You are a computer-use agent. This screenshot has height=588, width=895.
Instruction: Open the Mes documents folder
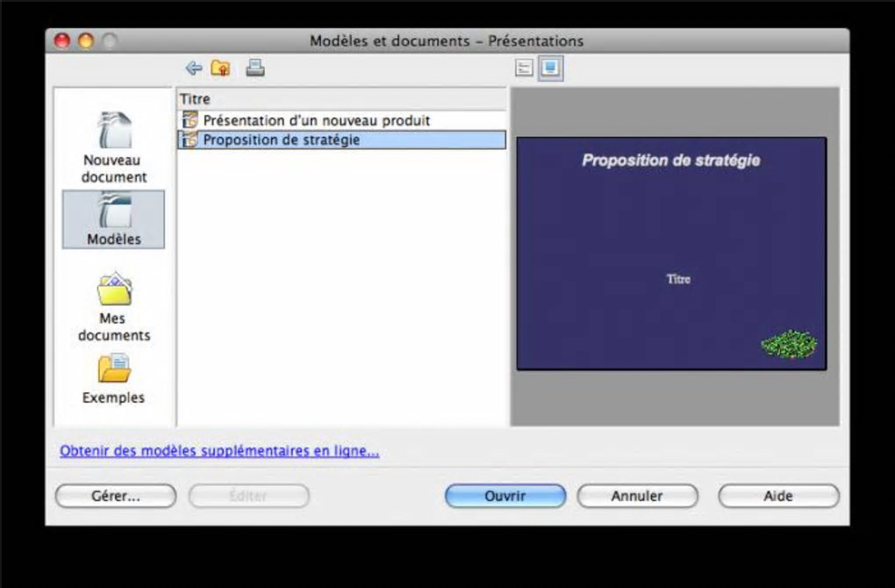[x=113, y=307]
